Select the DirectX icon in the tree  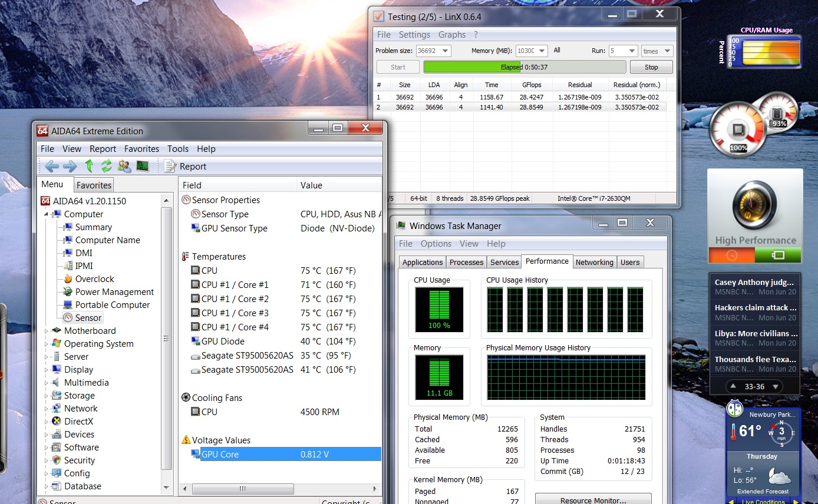(x=57, y=422)
